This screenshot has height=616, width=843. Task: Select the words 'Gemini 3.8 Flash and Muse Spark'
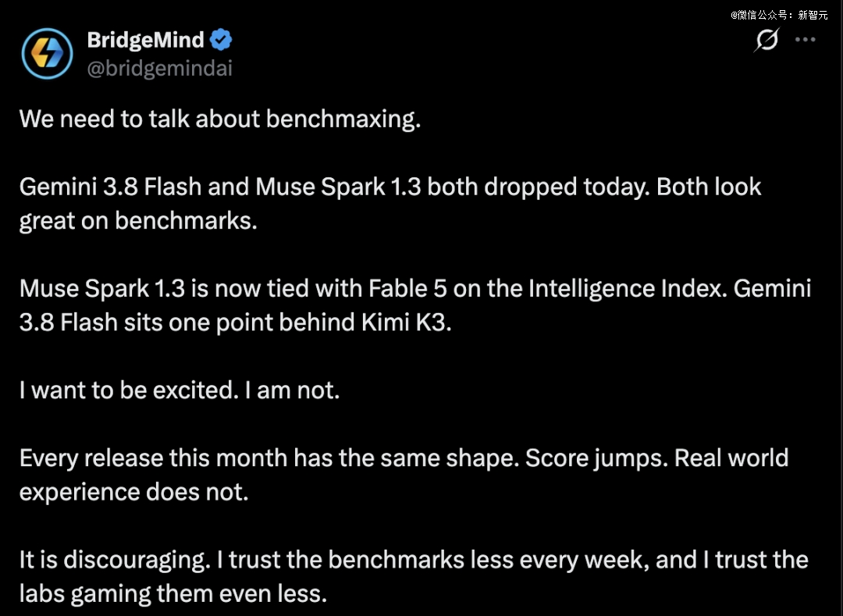click(x=202, y=187)
